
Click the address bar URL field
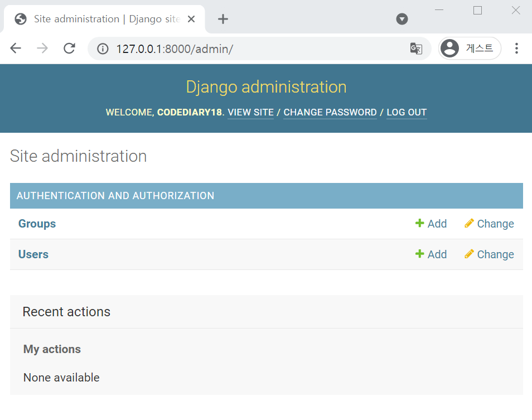(259, 49)
